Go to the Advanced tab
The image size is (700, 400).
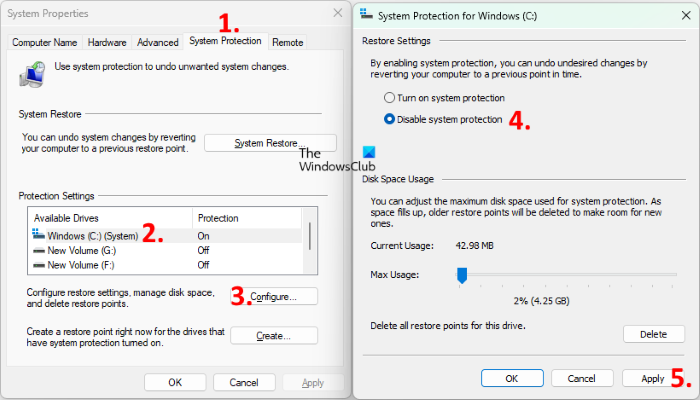point(157,43)
